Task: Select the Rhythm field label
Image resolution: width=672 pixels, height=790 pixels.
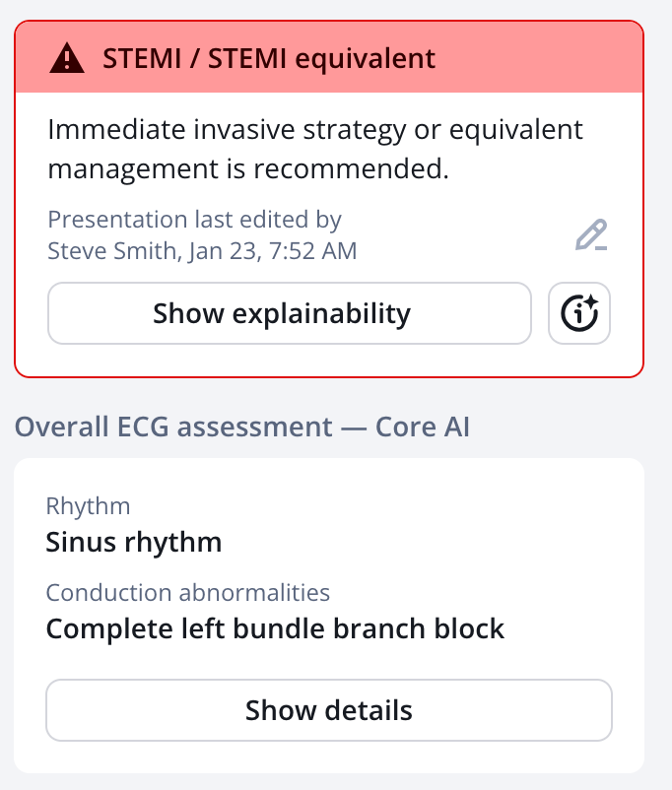Action: pos(89,506)
